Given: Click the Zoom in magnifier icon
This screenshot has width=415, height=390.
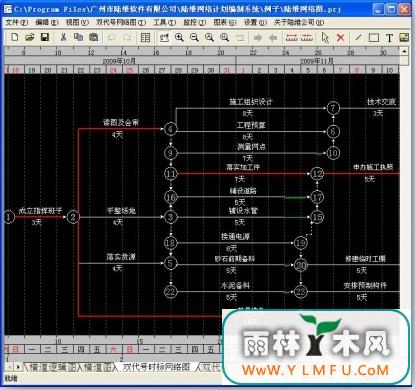Looking at the screenshot, I should tap(179, 37).
